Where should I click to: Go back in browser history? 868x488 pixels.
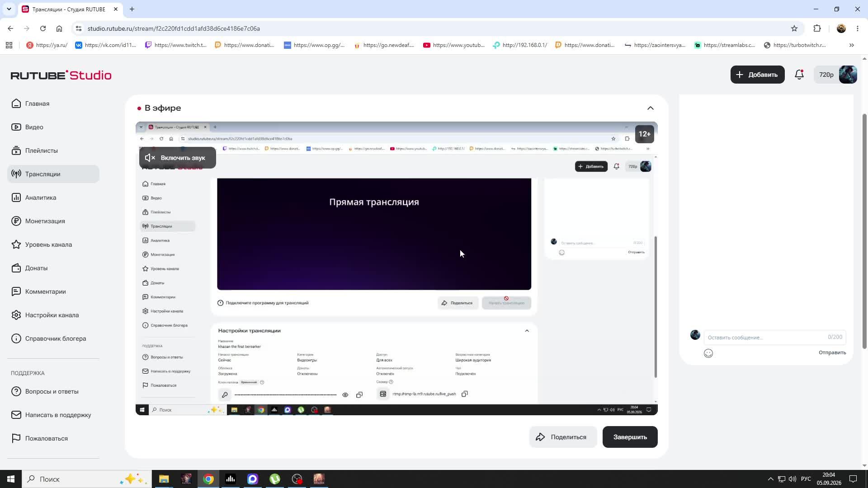(x=10, y=28)
